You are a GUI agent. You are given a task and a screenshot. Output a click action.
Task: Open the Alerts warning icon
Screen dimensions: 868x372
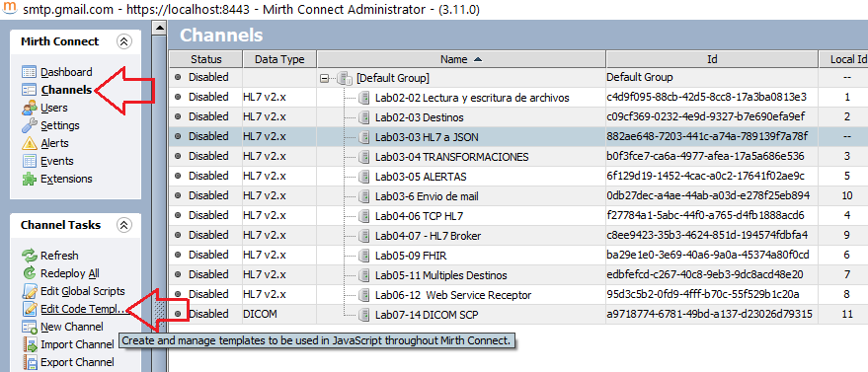tap(29, 143)
